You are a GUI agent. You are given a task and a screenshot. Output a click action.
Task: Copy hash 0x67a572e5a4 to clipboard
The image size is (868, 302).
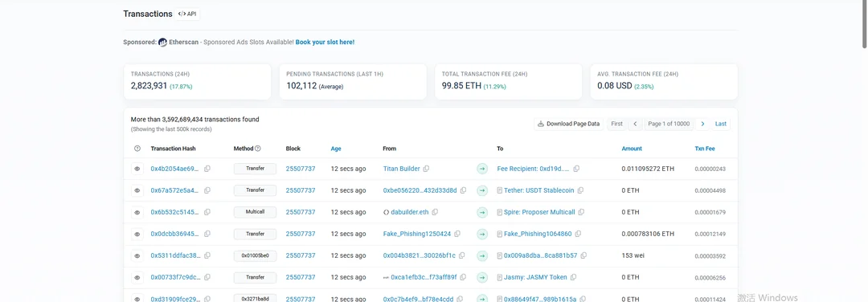(207, 190)
